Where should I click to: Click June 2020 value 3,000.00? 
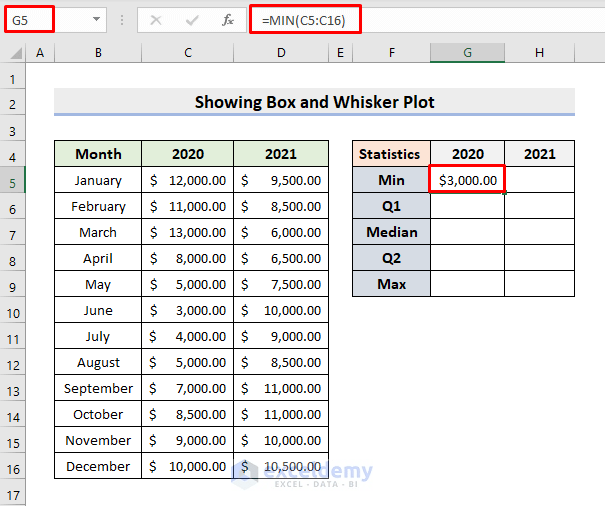point(188,310)
